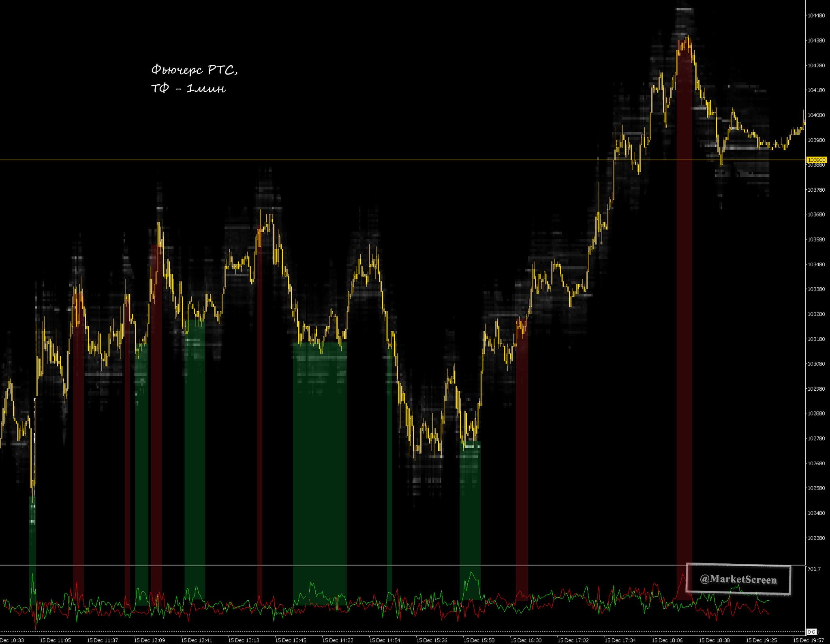The width and height of the screenshot is (830, 644).
Task: Click the white indicator value tag at the bottom right
Action: [x=811, y=632]
